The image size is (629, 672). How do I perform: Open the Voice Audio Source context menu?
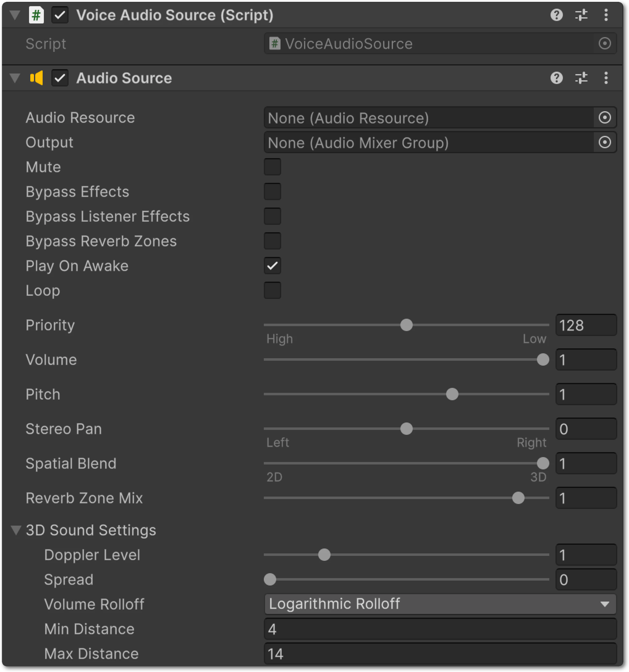tap(606, 15)
